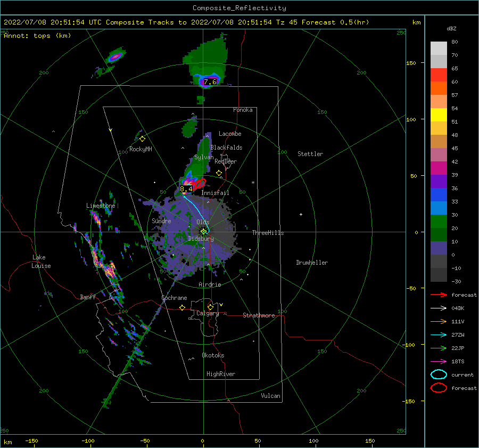Select the orange 111V arrow legend icon
This screenshot has height=448, width=479.
coord(439,321)
